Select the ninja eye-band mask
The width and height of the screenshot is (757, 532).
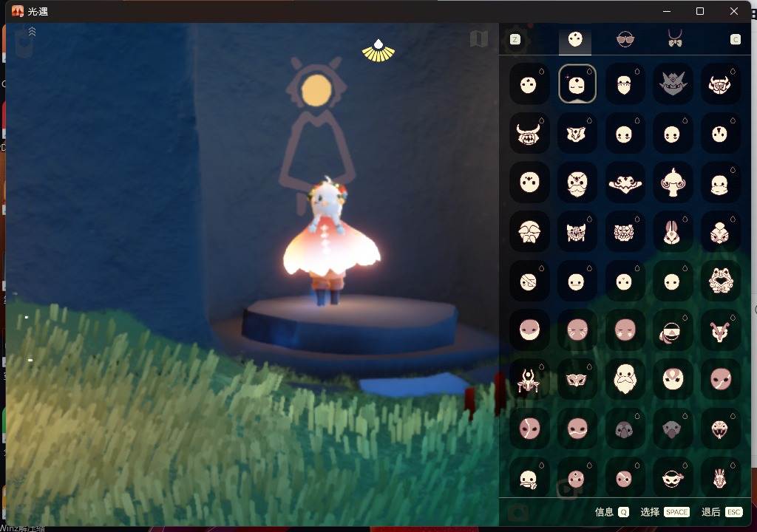click(x=673, y=478)
